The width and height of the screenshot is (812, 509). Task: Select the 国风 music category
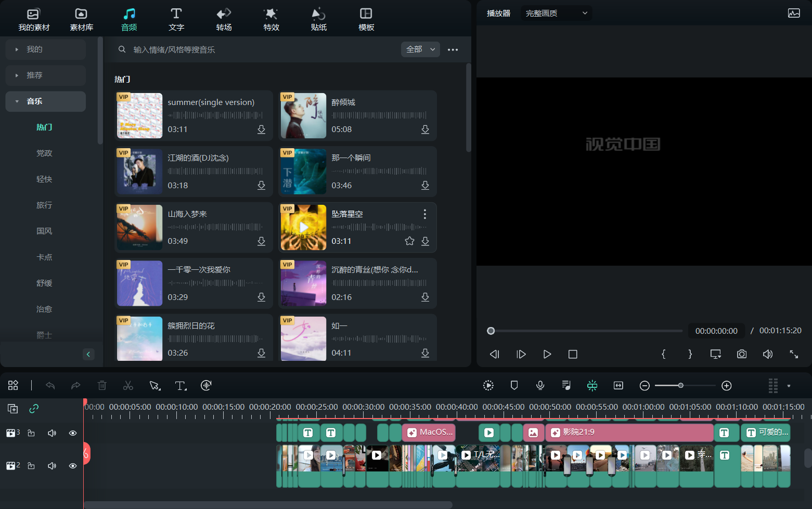(x=44, y=231)
